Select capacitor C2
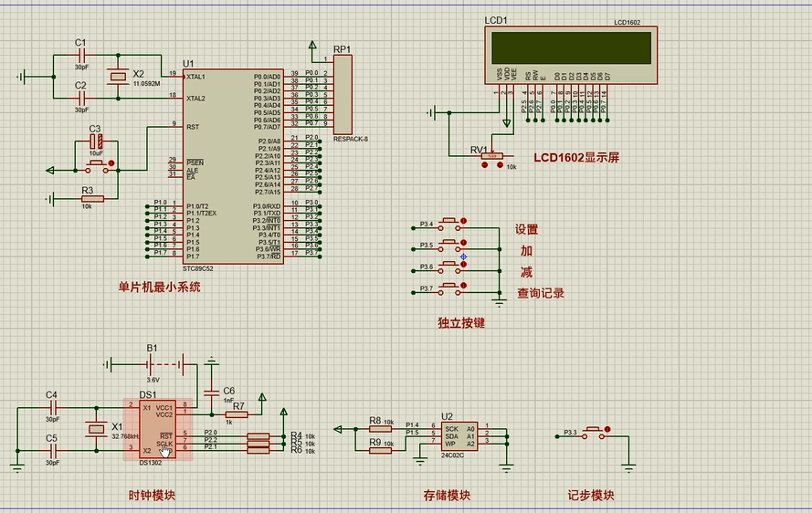Image resolution: width=812 pixels, height=513 pixels. coord(80,98)
